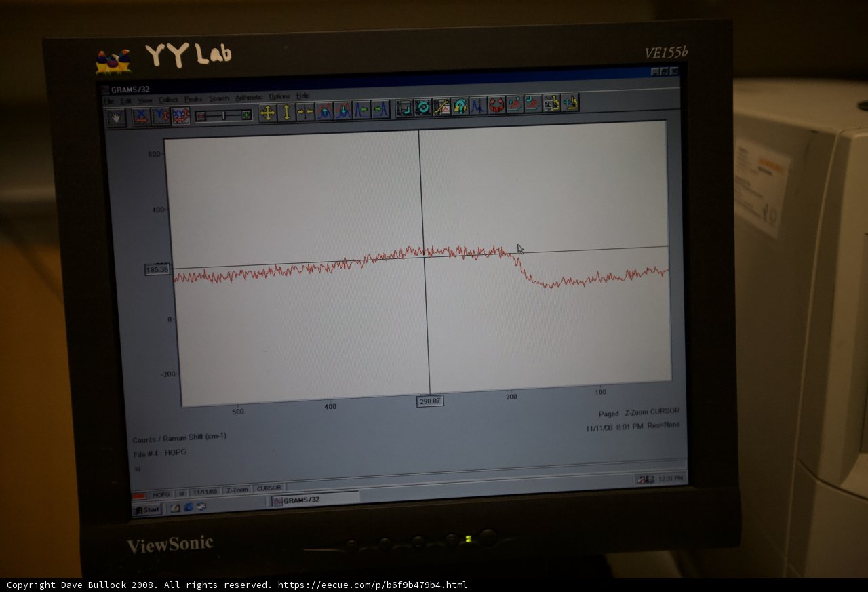This screenshot has height=592, width=868.
Task: Open the Options menu
Action: (x=279, y=96)
